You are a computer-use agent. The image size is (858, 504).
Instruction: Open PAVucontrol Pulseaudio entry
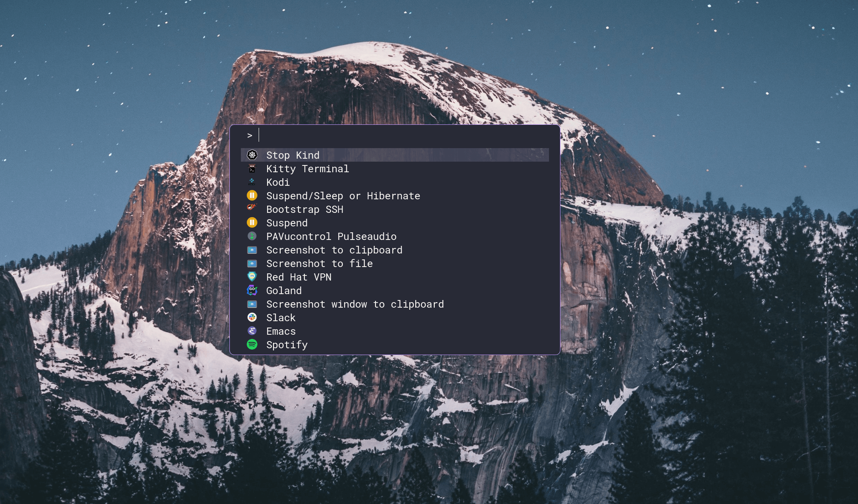click(331, 237)
